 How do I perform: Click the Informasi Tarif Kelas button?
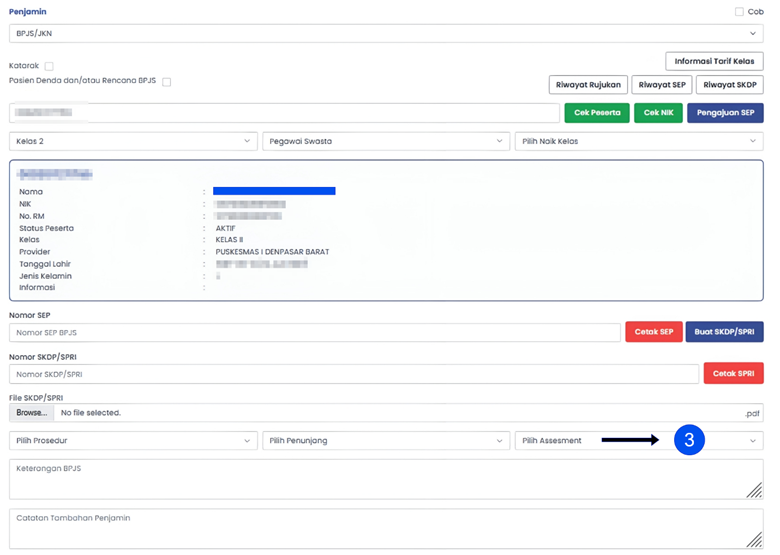[x=714, y=61]
